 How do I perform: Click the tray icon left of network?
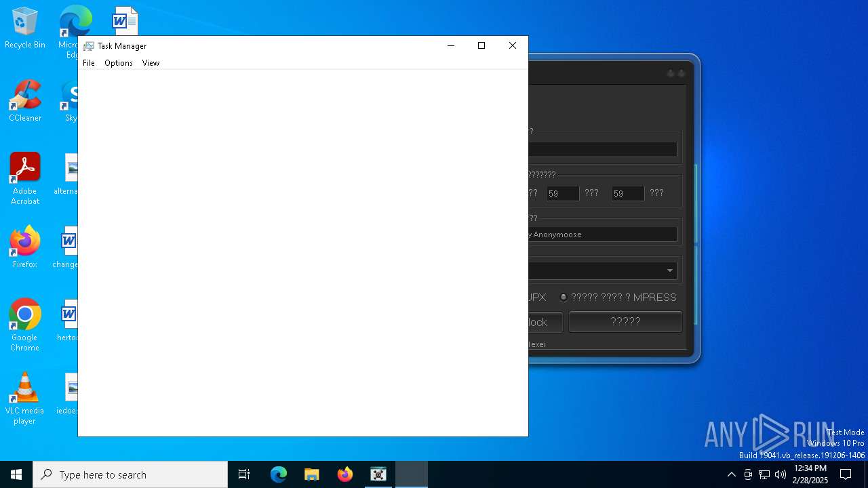pyautogui.click(x=748, y=474)
